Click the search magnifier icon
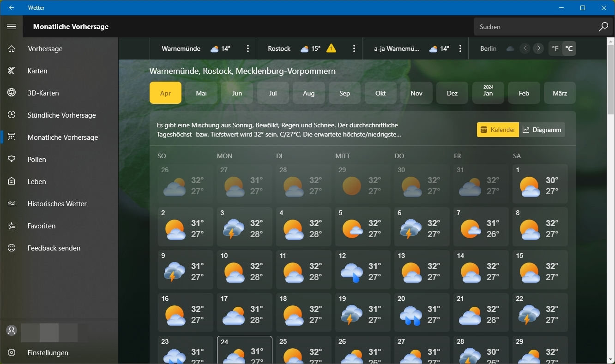615x364 pixels. point(603,27)
